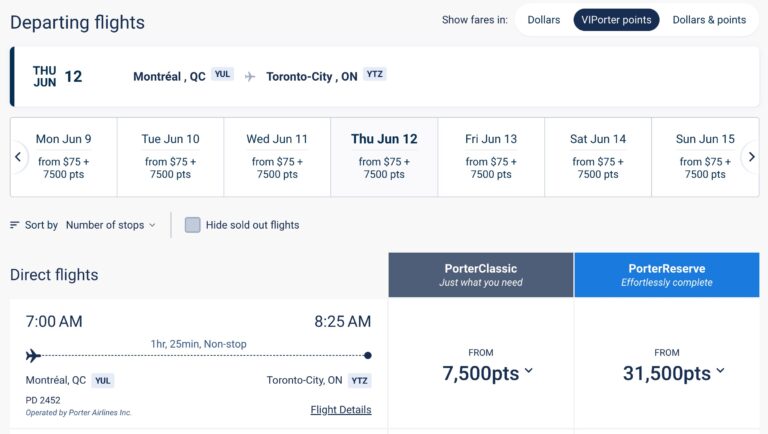Screen dimensions: 768x434
Task: Pick the Tue Jun 10 date tab
Action: [x=170, y=157]
